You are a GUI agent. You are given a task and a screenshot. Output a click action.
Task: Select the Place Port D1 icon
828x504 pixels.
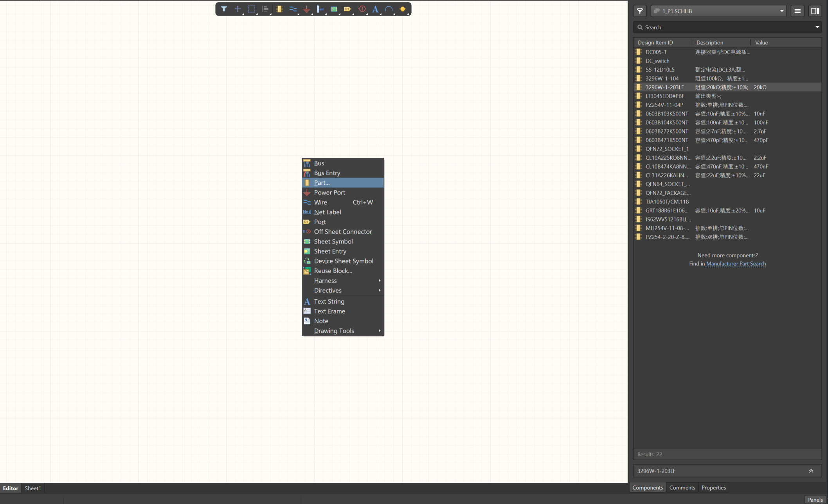(x=347, y=9)
